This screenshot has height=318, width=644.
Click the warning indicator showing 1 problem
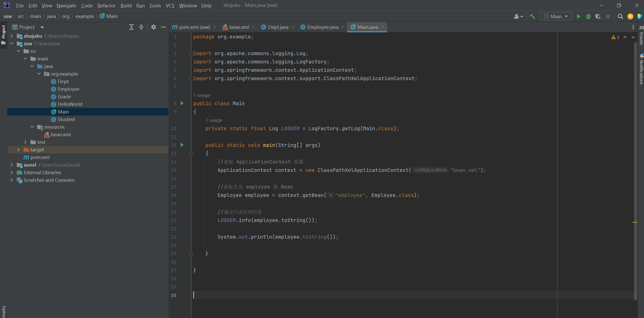pos(615,37)
